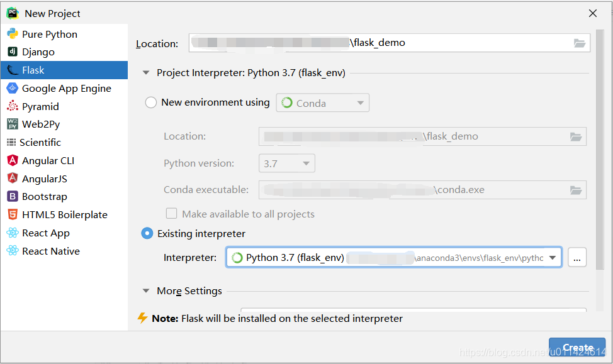This screenshot has height=364, width=613.
Task: Select Existing interpreter radio button
Action: tap(147, 234)
